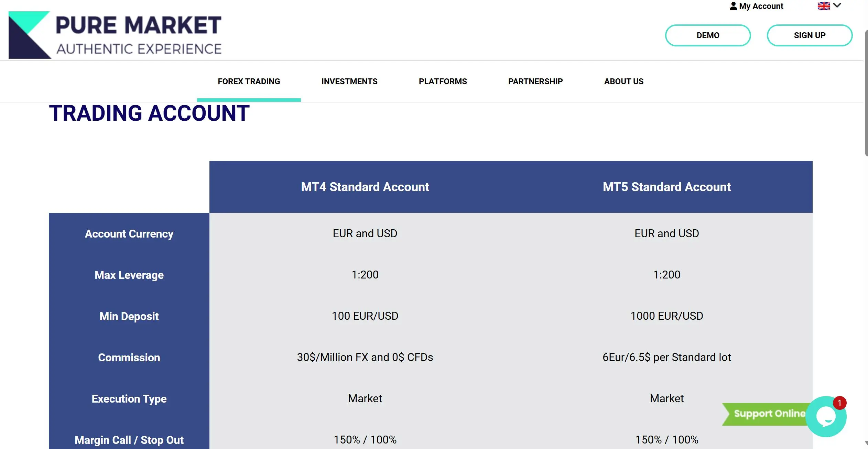Open the My Account user icon

pos(733,6)
